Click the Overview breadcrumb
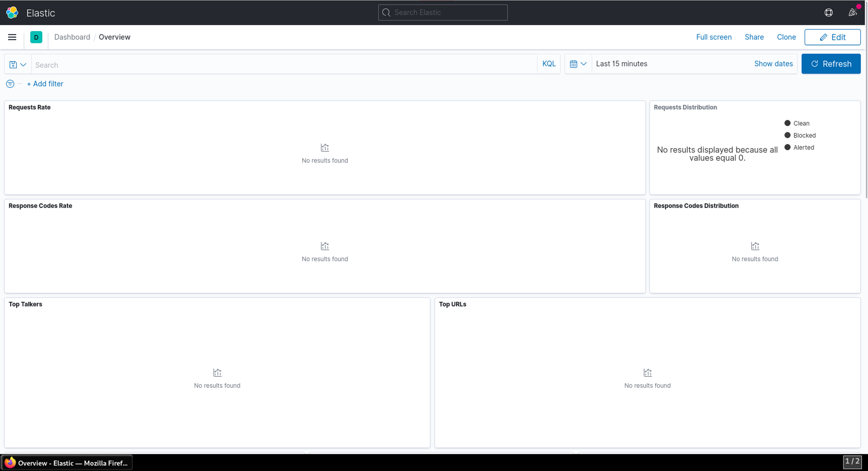Viewport: 868px width, 471px height. (114, 37)
